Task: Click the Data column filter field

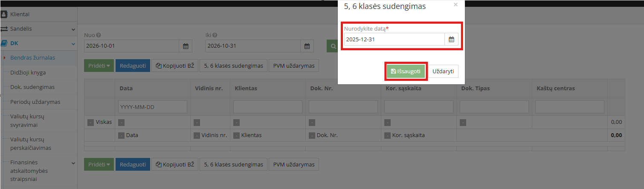Action: click(153, 107)
